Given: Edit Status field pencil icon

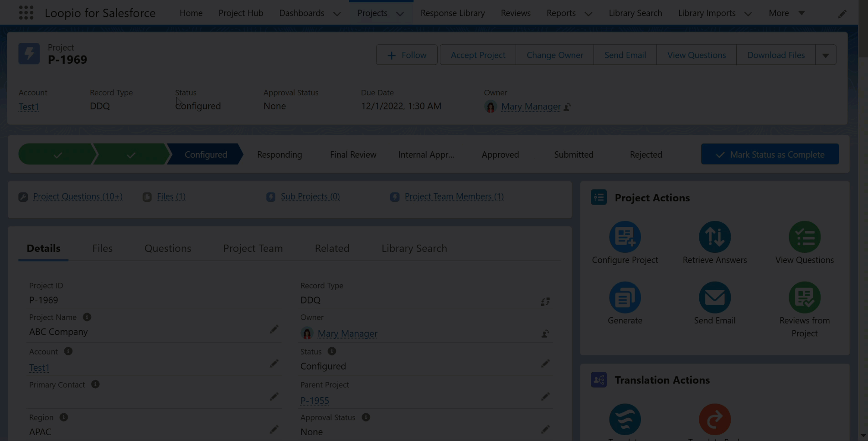Looking at the screenshot, I should pos(545,364).
